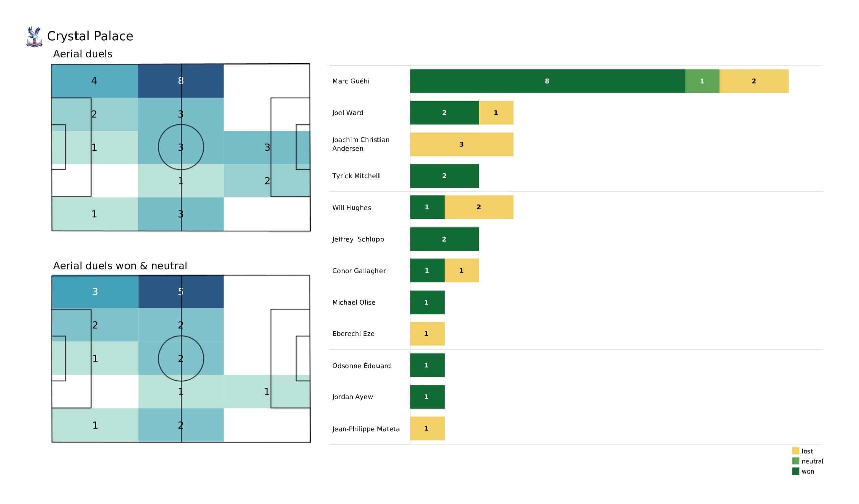Click the Tyrick Mitchell won bar
859x504 pixels.
pos(445,176)
